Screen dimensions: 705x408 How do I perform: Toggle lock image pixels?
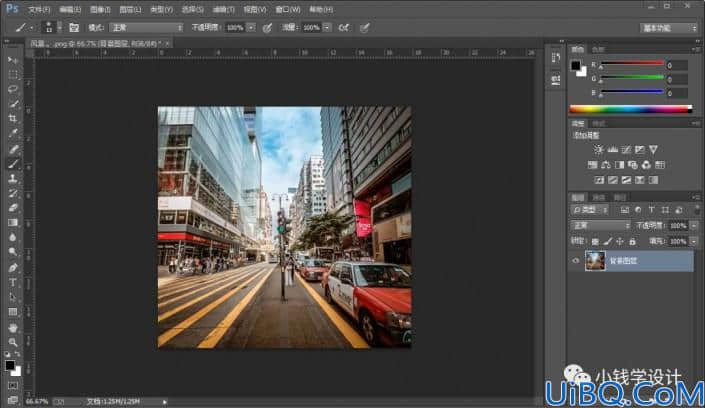pos(607,242)
